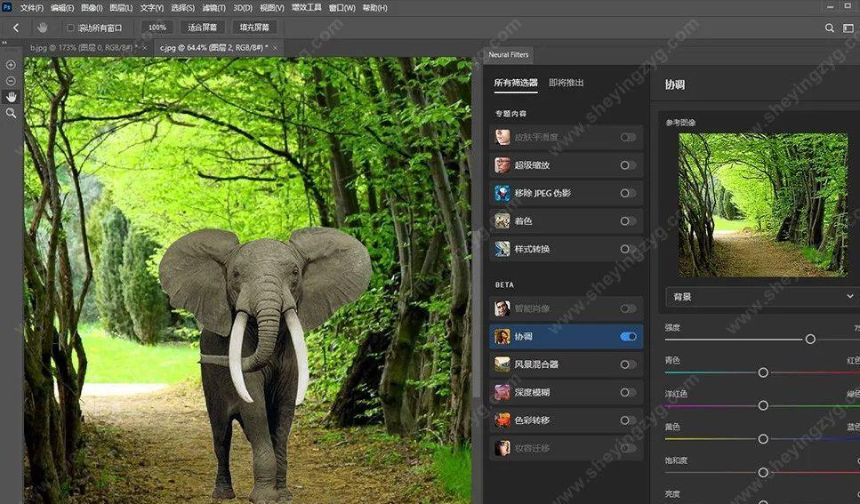860x504 pixels.
Task: Turn off the 协调 filter toggle
Action: [628, 337]
